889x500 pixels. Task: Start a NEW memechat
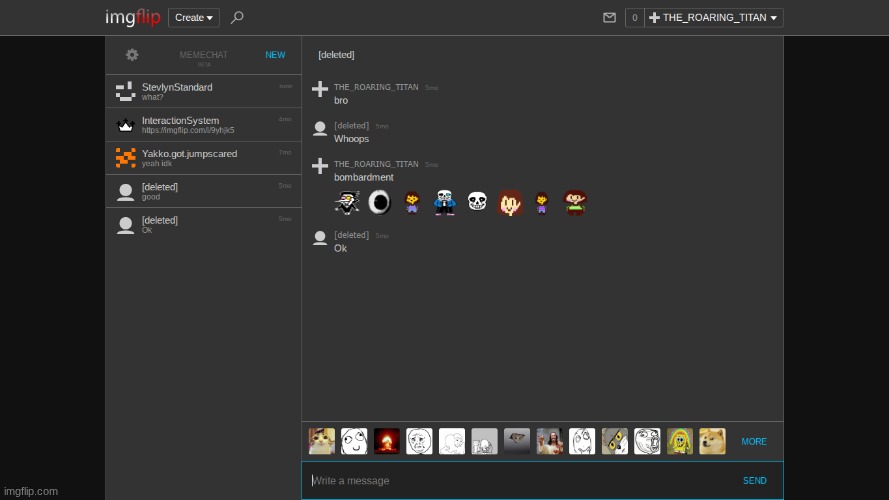[x=275, y=55]
